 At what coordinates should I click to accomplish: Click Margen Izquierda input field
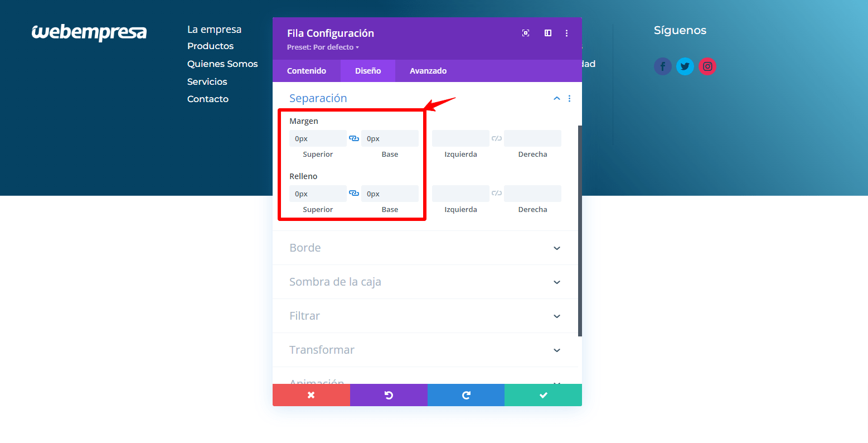(x=460, y=138)
